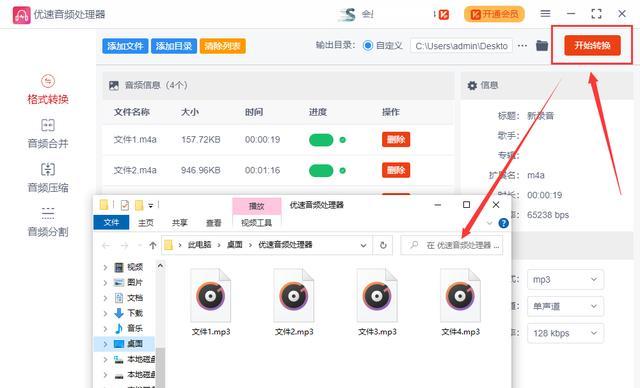Screen dimensions: 640x388
Task: Select the 自定义 output radio button
Action: tap(368, 46)
